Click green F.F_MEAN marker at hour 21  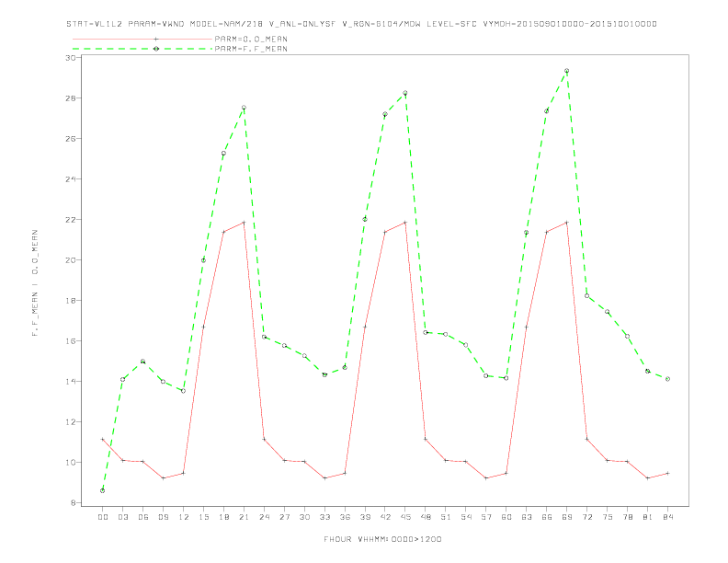tap(244, 108)
